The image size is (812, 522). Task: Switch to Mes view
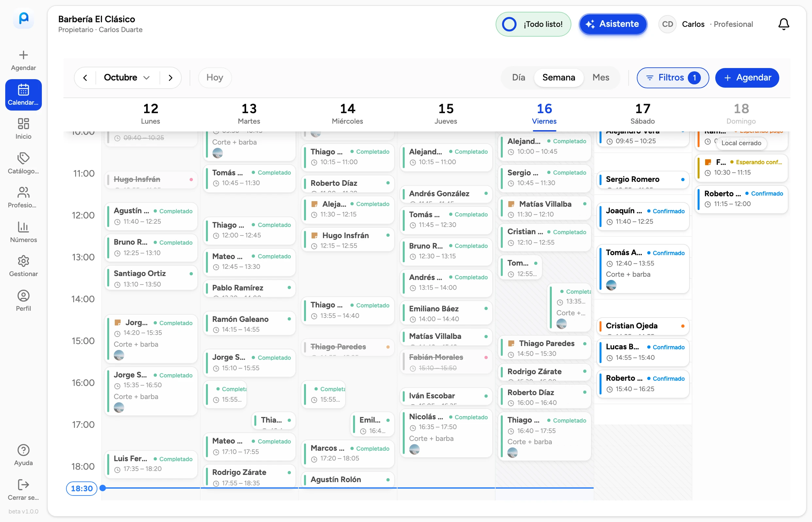click(x=601, y=78)
